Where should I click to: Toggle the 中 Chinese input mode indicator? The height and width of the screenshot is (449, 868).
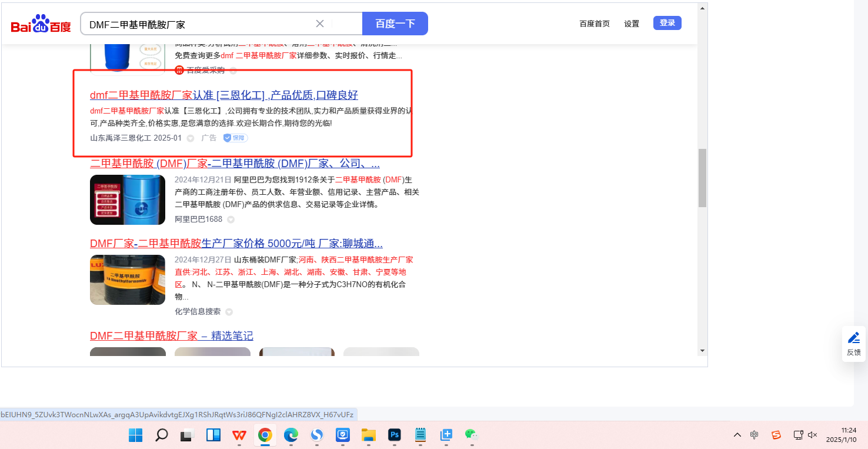pyautogui.click(x=755, y=435)
